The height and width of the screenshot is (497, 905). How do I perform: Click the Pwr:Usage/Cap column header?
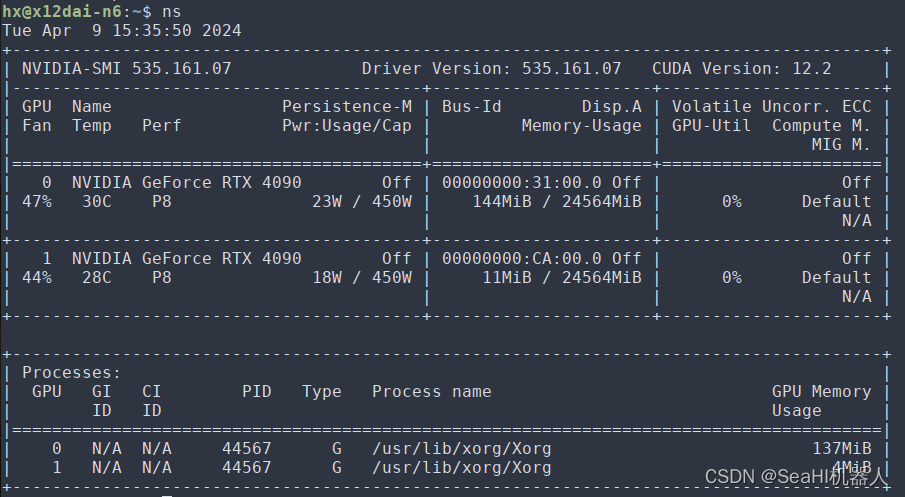[x=347, y=126]
